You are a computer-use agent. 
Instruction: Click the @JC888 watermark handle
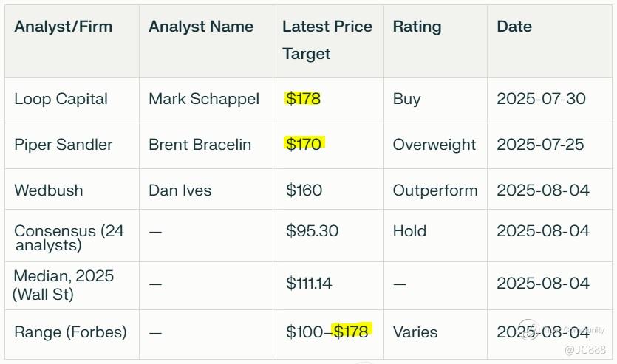coord(584,349)
